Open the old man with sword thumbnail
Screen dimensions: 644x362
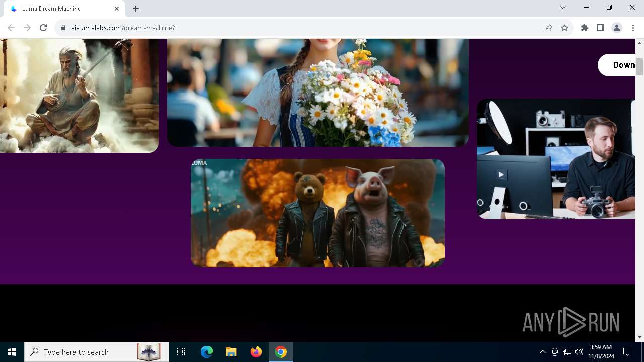click(79, 96)
